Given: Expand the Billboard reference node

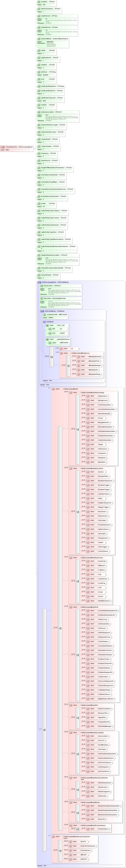Looking at the screenshot, I should [x=107, y=566].
